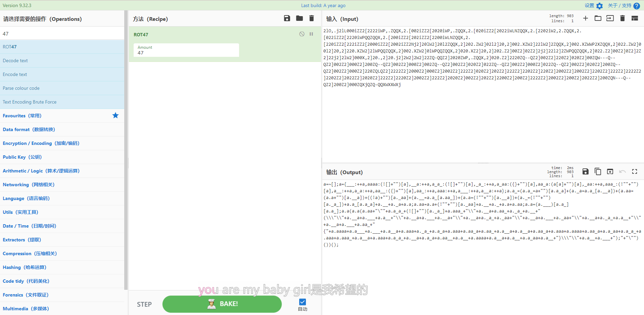This screenshot has height=315, width=644.
Task: Click the operations list scrollbar
Action: 126,150
